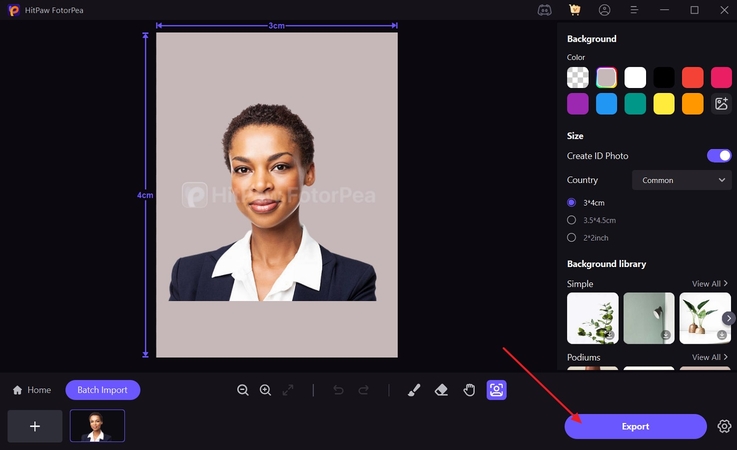The height and width of the screenshot is (450, 737).
Task: Click the fit-to-screen expand icon
Action: [288, 390]
